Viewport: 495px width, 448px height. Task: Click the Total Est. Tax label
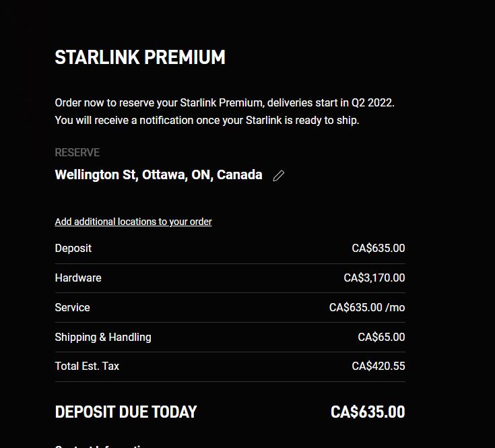pyautogui.click(x=87, y=366)
